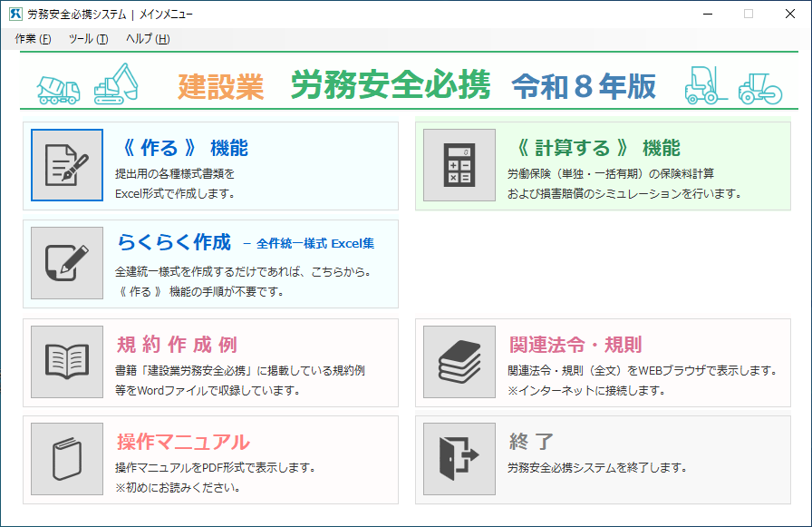
Task: Click the 終了 title to exit the system
Action: pos(531,443)
